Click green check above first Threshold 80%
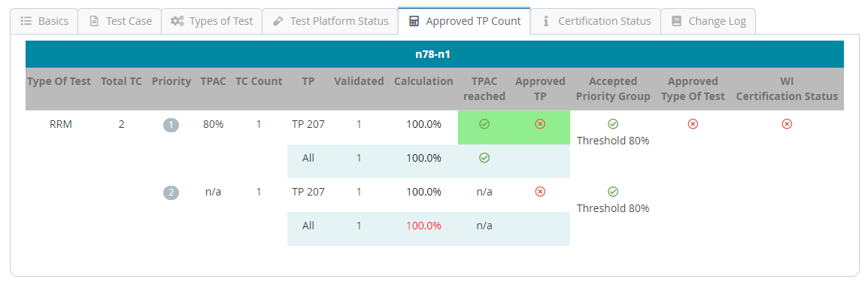The height and width of the screenshot is (285, 868). (613, 124)
